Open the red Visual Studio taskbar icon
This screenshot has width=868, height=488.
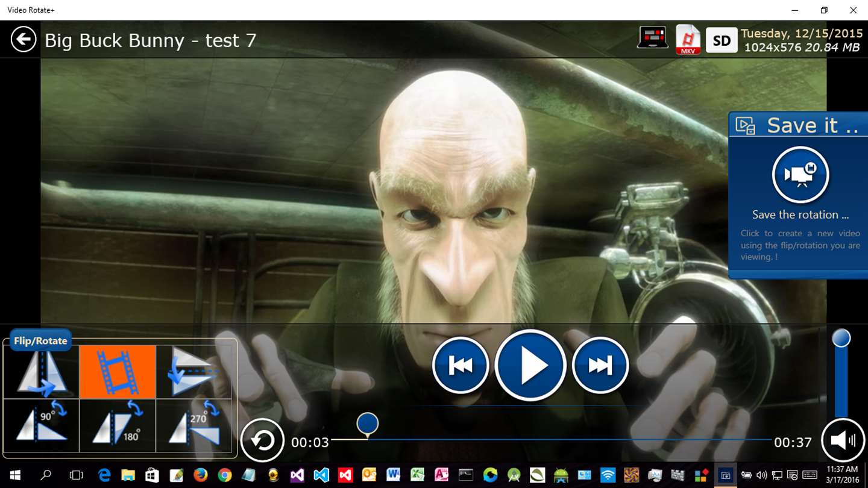point(345,475)
